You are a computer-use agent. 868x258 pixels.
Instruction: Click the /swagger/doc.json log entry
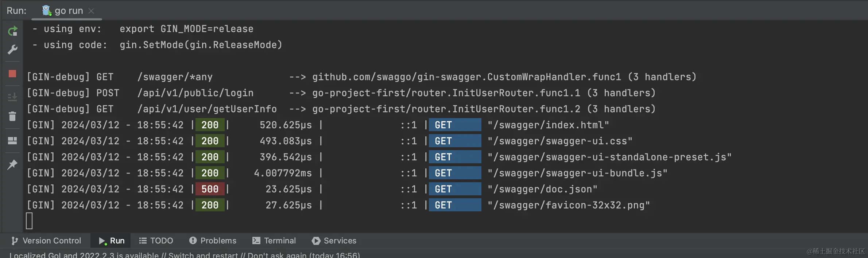[543, 189]
